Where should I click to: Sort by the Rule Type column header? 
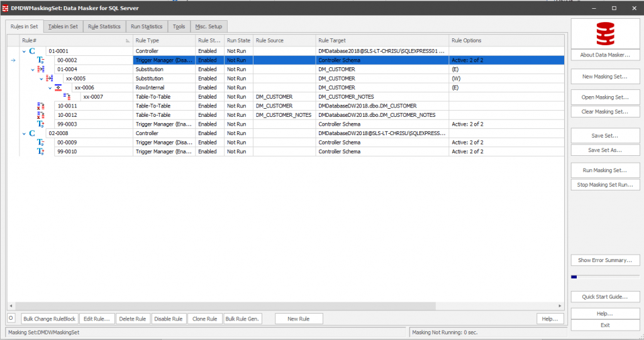(x=162, y=40)
